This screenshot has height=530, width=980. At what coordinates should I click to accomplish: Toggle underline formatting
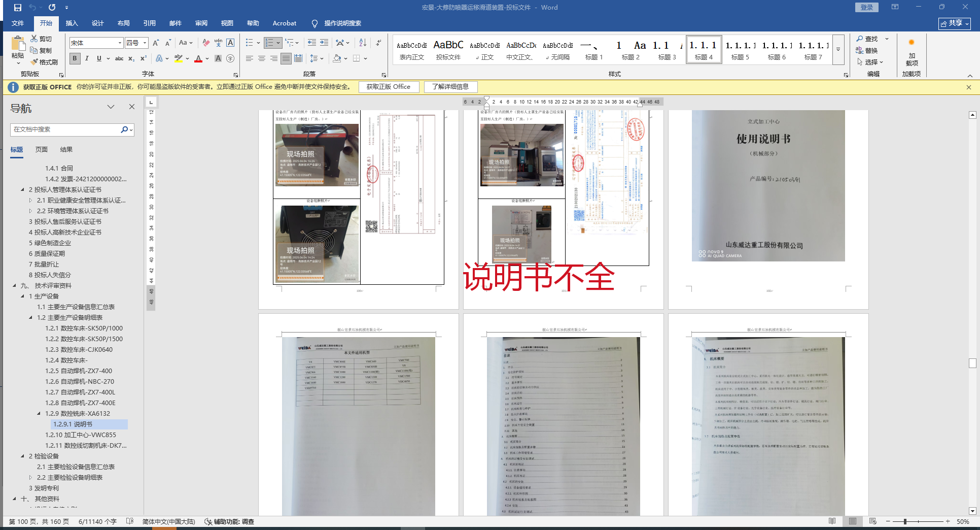pos(99,58)
